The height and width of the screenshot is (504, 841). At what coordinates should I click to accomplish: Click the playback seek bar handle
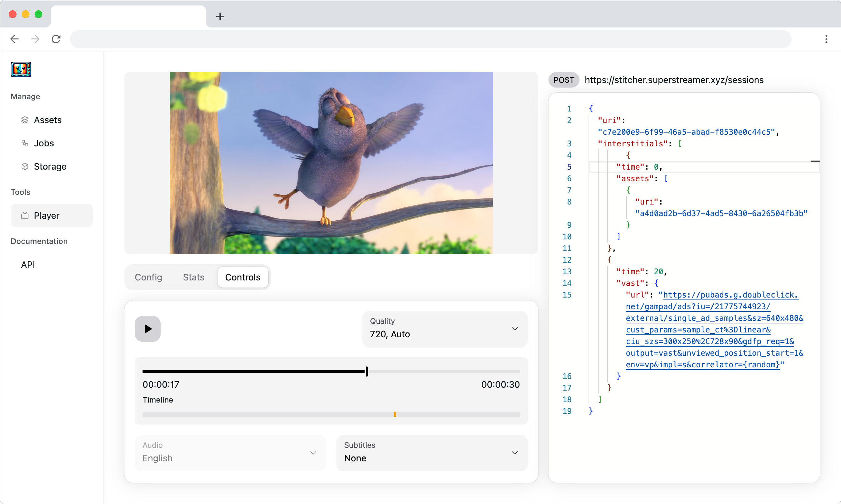(x=367, y=371)
